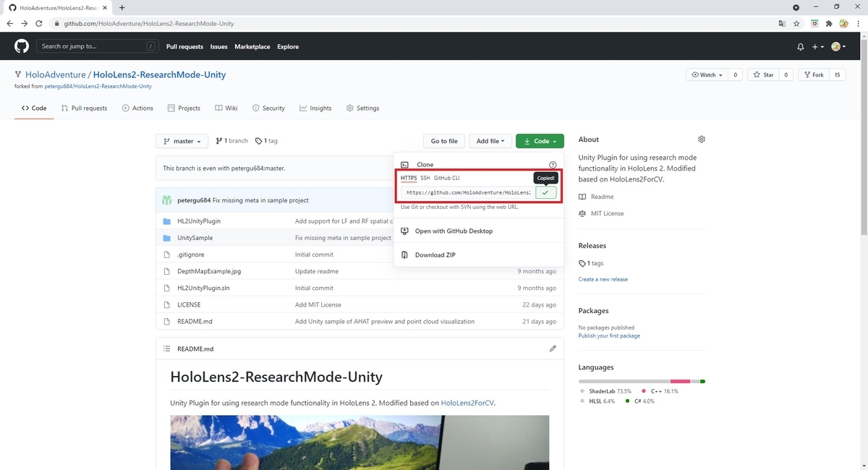Open Pull requests in top navigation
The width and height of the screenshot is (868, 470).
pos(184,46)
